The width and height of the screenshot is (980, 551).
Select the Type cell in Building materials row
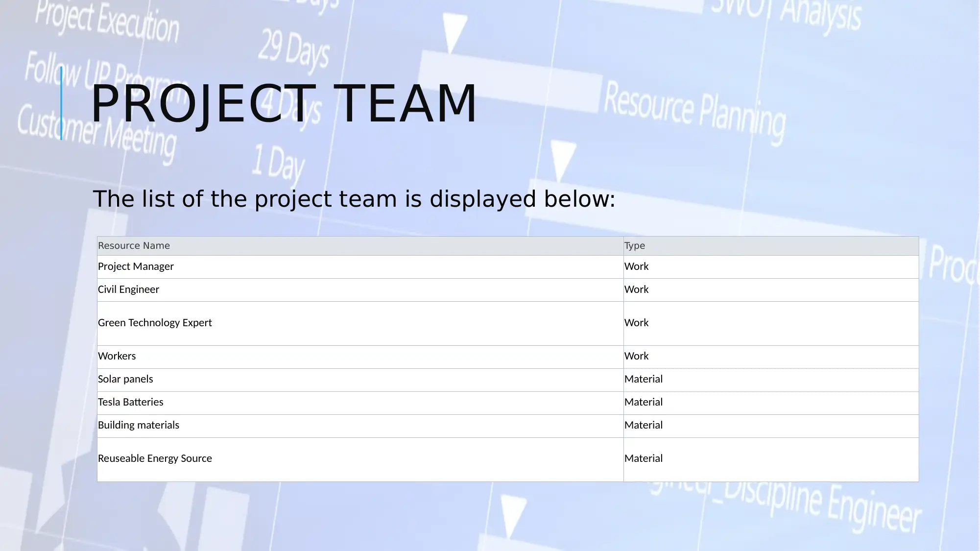tap(771, 426)
